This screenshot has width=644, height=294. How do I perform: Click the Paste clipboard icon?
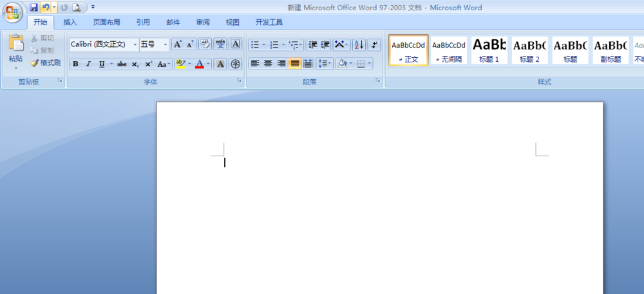17,43
